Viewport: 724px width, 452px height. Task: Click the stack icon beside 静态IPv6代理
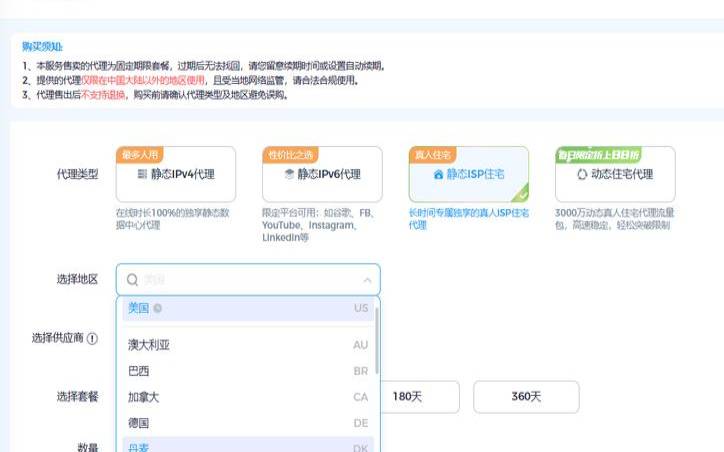coord(289,174)
